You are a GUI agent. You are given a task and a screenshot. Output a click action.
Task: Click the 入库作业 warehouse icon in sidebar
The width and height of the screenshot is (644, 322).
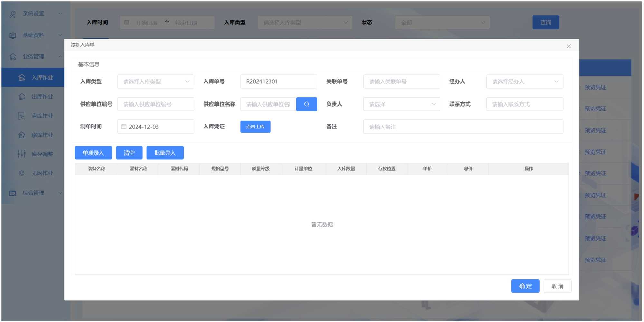click(22, 78)
